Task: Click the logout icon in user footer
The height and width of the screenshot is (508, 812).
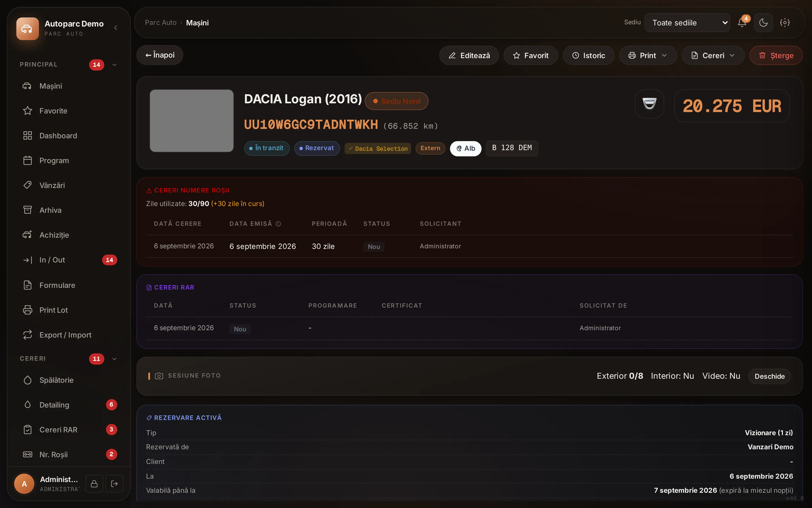Action: point(114,484)
